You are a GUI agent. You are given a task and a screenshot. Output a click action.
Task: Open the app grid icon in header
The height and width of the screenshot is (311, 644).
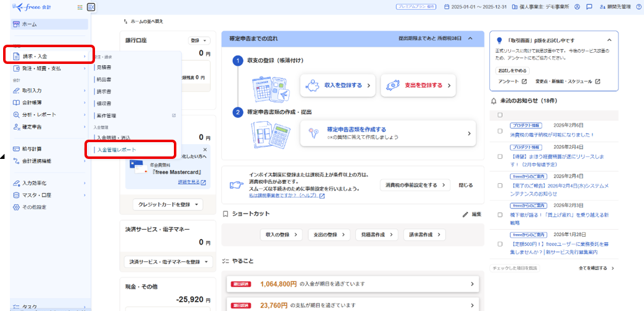click(x=80, y=7)
